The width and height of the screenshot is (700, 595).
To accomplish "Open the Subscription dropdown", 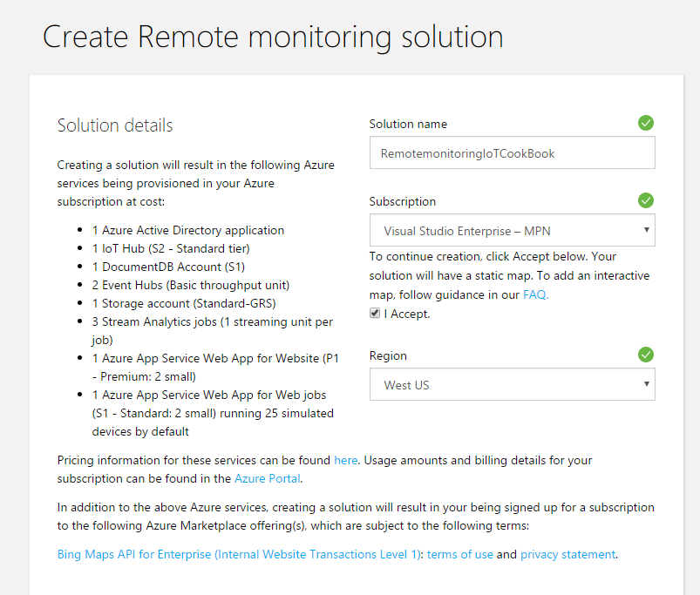I will click(512, 231).
